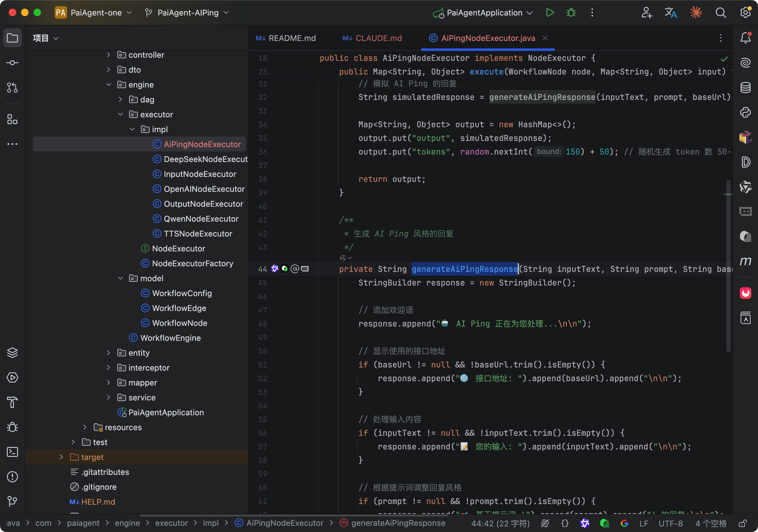Screen dimensions: 758x532
Task: Open the Terminal tool window
Action: coord(12,452)
